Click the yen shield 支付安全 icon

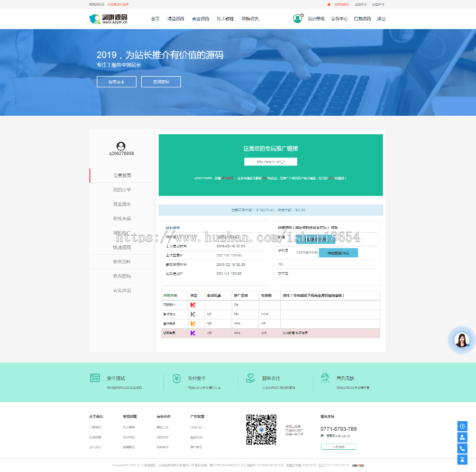(176, 378)
